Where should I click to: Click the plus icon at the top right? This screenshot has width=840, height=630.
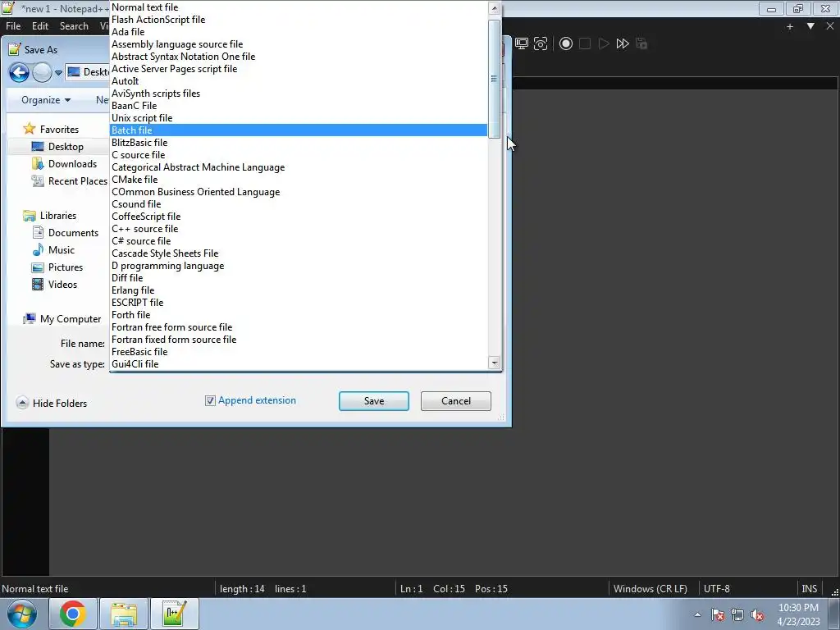790,26
